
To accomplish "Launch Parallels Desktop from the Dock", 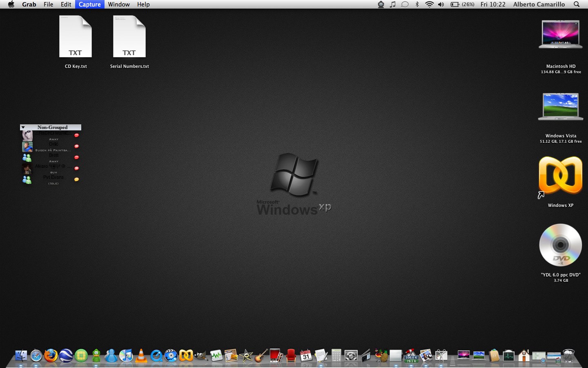I will pyautogui.click(x=186, y=356).
